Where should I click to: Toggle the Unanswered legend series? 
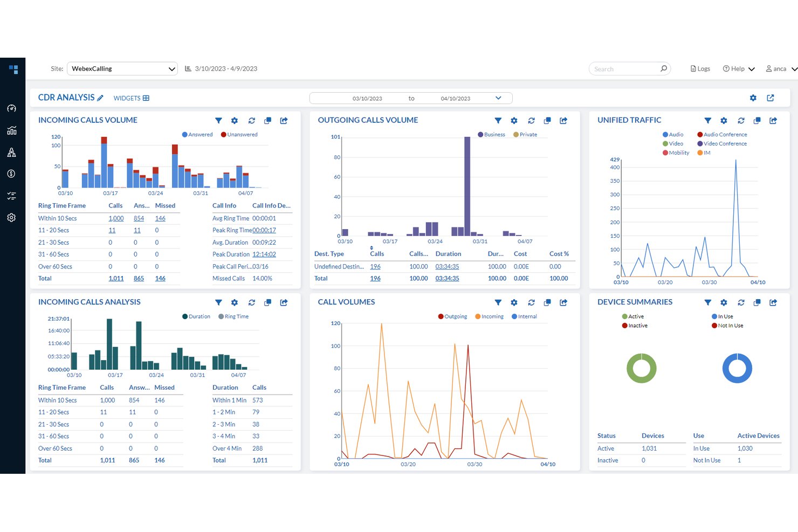click(239, 135)
